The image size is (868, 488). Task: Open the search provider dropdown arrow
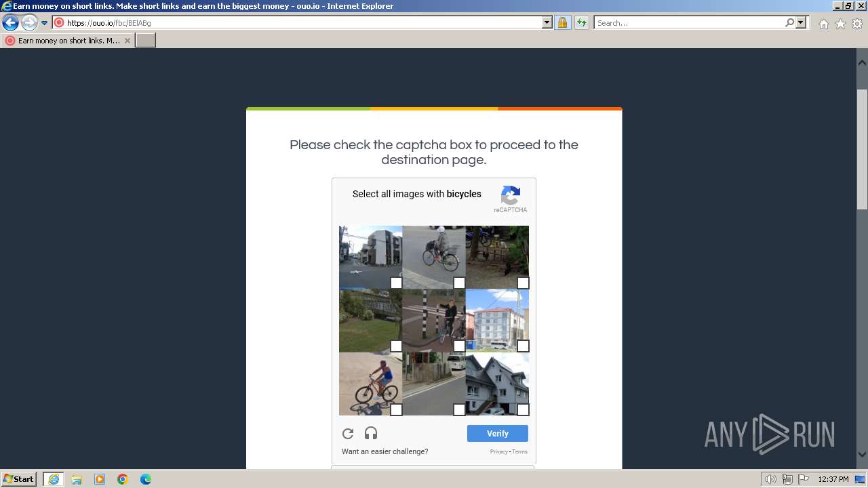coord(801,23)
